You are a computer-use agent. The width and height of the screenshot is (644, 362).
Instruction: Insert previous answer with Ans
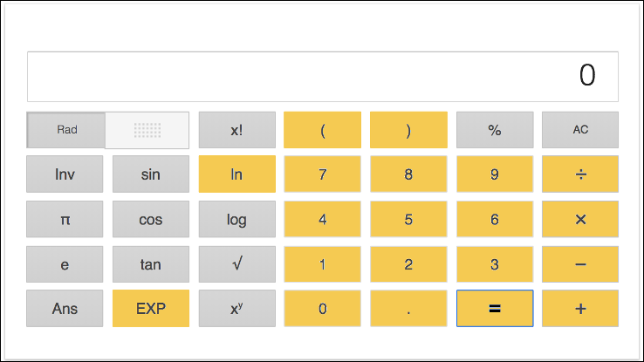tap(65, 309)
